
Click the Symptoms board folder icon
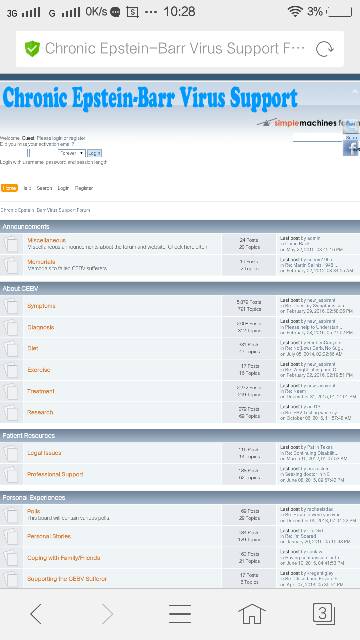click(11, 306)
